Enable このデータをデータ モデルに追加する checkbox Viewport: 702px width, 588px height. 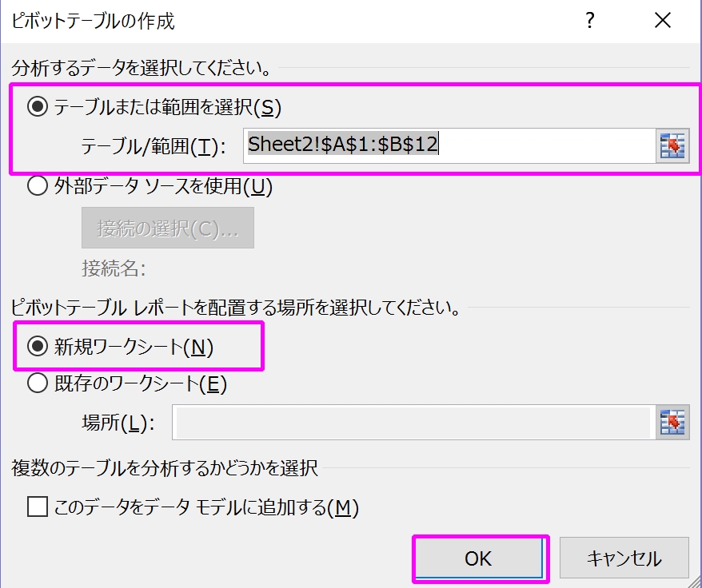pos(38,507)
